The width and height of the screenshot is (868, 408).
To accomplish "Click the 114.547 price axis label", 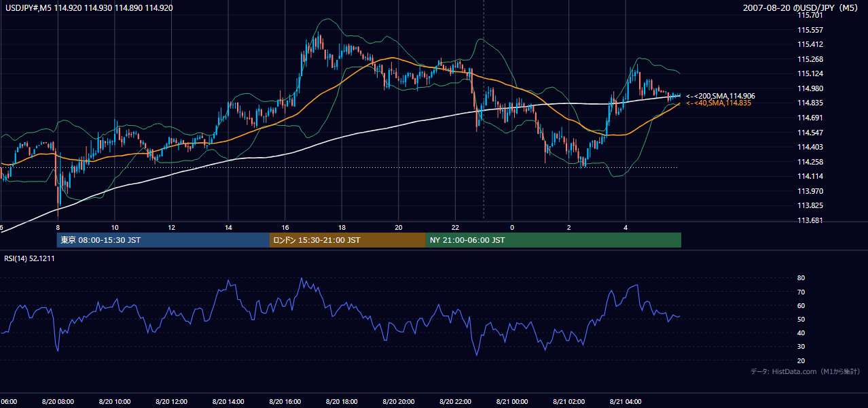I will [x=810, y=133].
